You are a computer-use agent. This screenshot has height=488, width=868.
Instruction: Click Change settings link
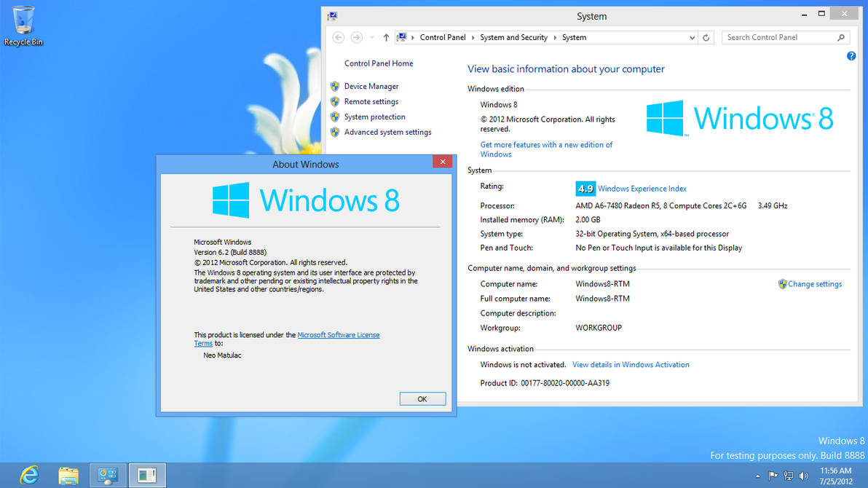[815, 283]
